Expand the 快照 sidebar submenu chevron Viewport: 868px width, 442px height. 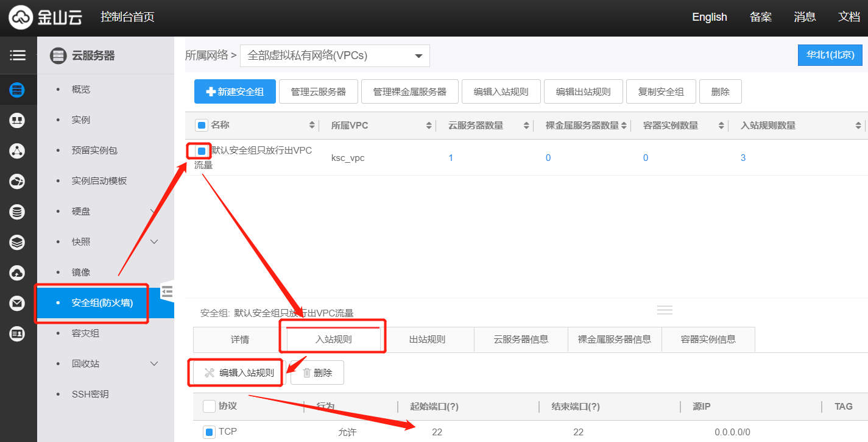point(154,242)
